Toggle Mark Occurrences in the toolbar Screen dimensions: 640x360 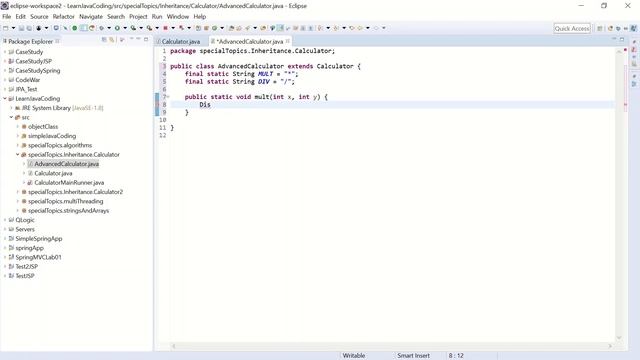280,28
